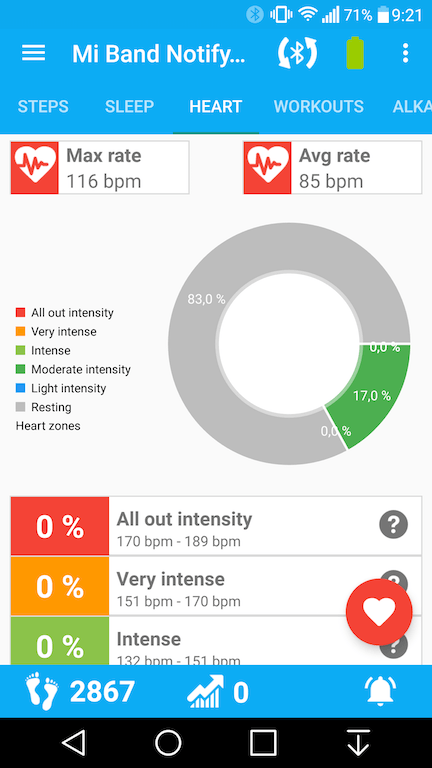Open the Very intense zone row
The image size is (432, 768).
click(216, 586)
